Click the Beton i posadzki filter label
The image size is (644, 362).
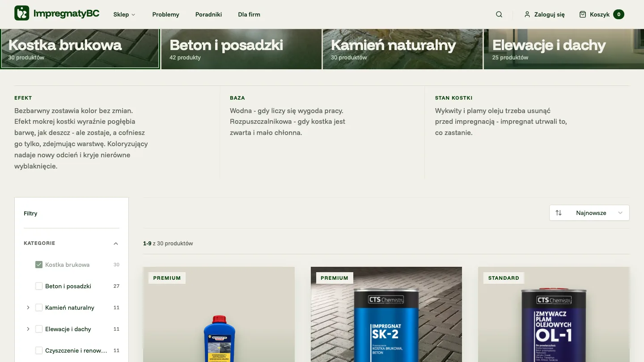[x=68, y=286]
